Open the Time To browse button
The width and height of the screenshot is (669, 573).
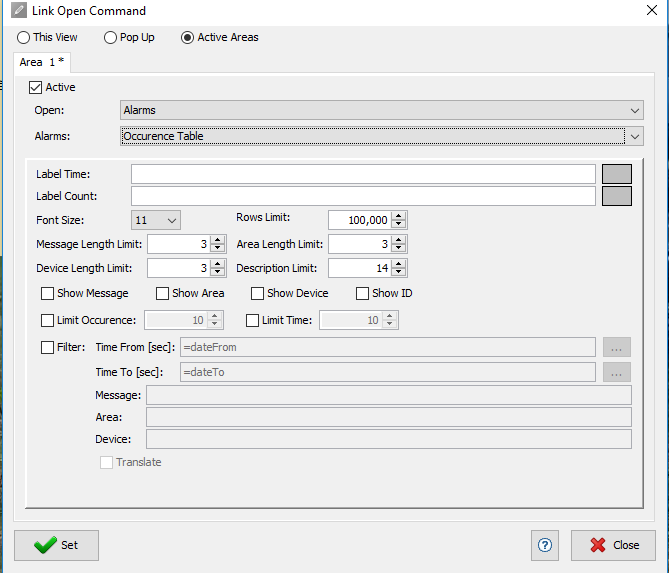pos(617,372)
